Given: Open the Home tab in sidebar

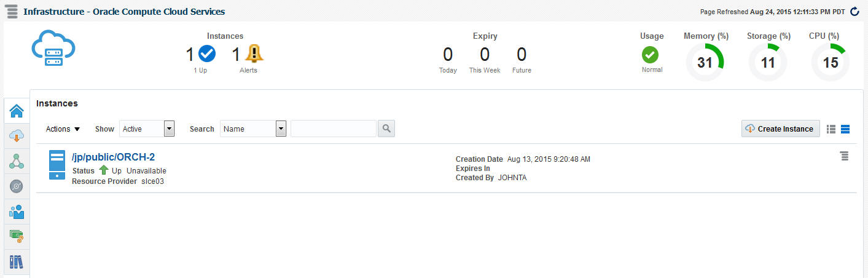Looking at the screenshot, I should 17,111.
